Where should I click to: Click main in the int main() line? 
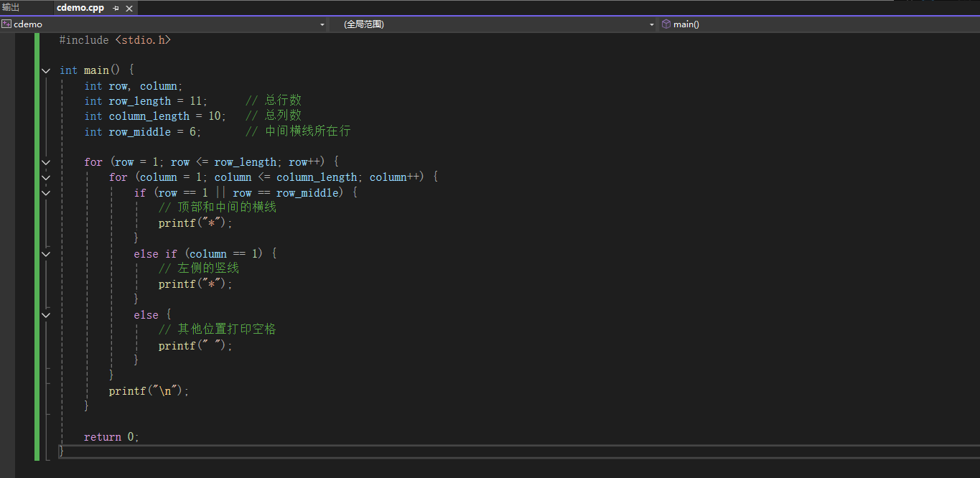96,70
